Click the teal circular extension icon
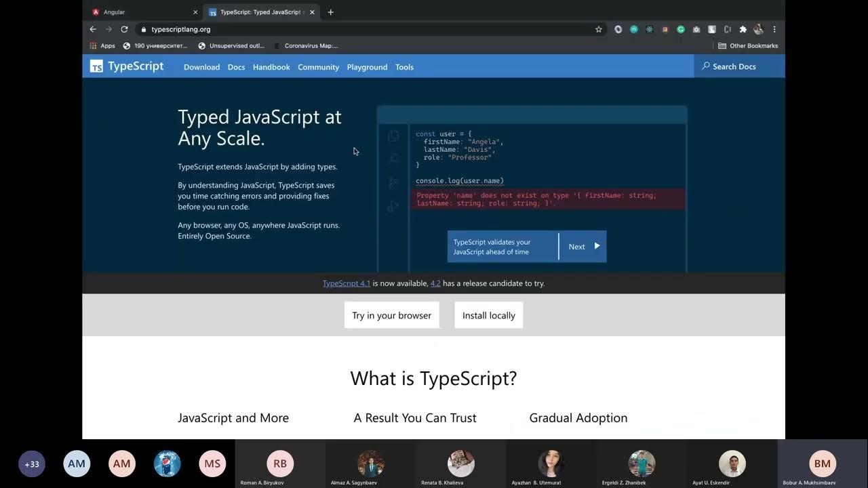 (x=633, y=29)
